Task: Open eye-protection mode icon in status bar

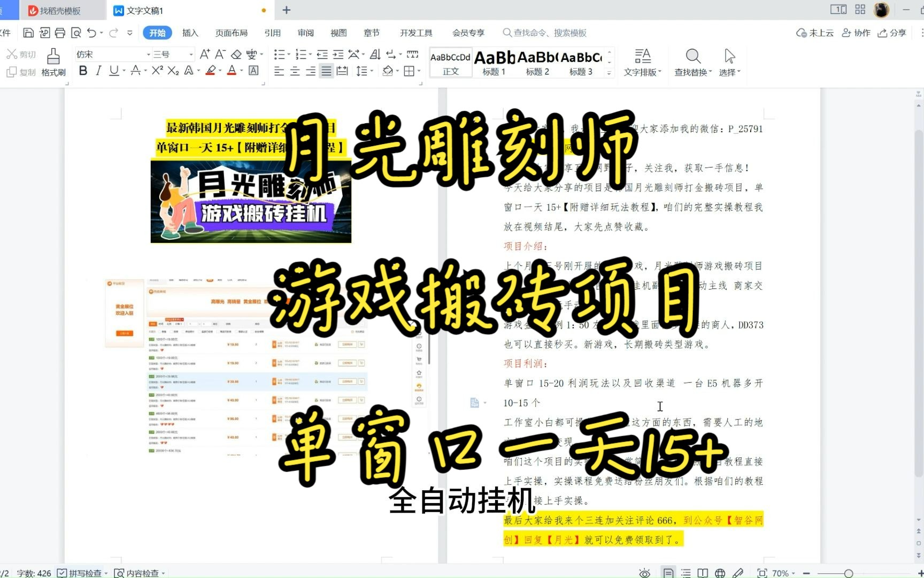Action: coord(644,573)
